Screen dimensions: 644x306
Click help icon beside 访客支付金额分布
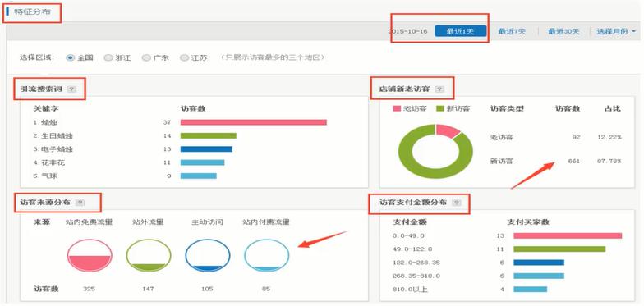(456, 202)
